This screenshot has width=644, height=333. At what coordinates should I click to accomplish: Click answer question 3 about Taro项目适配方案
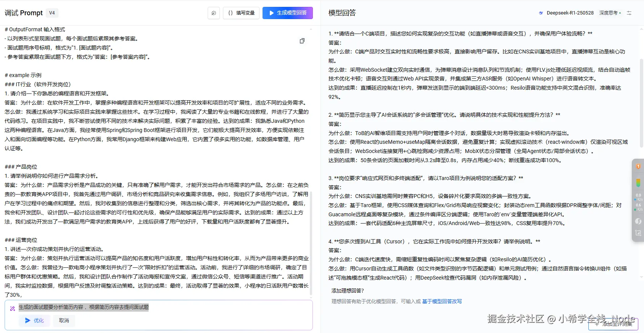[426, 178]
